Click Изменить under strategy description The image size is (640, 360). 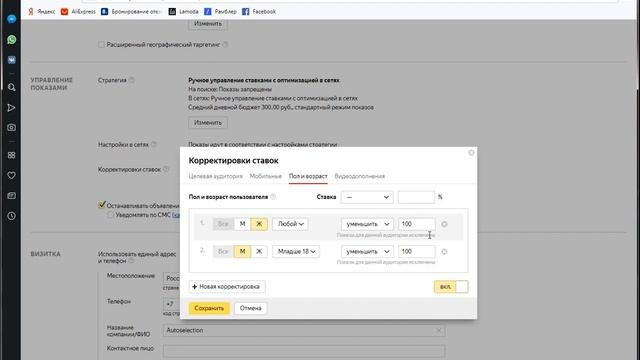[x=208, y=123]
